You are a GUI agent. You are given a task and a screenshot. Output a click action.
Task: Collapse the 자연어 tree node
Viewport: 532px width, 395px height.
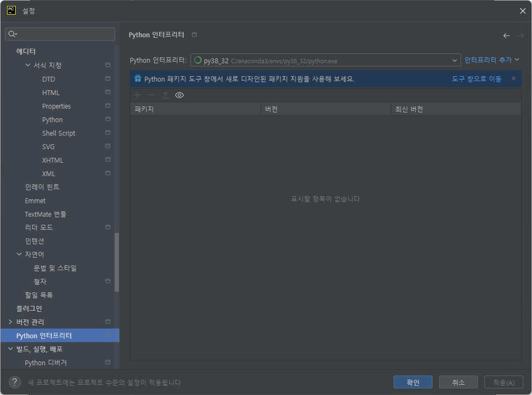click(19, 254)
